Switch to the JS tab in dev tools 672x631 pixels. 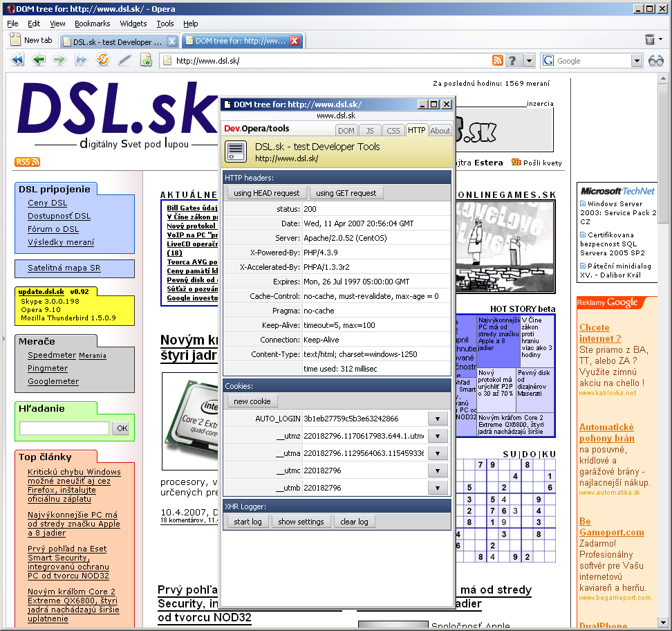click(x=370, y=130)
